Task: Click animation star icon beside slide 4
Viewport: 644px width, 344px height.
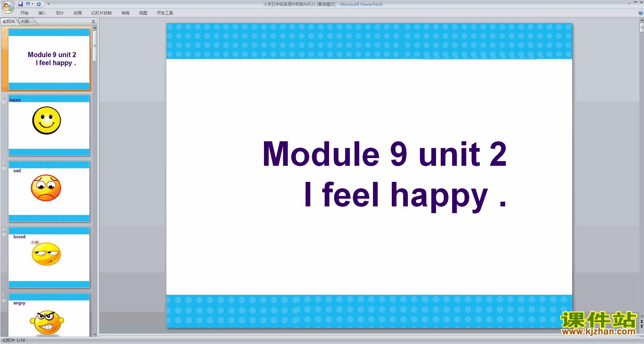Action: pyautogui.click(x=4, y=235)
